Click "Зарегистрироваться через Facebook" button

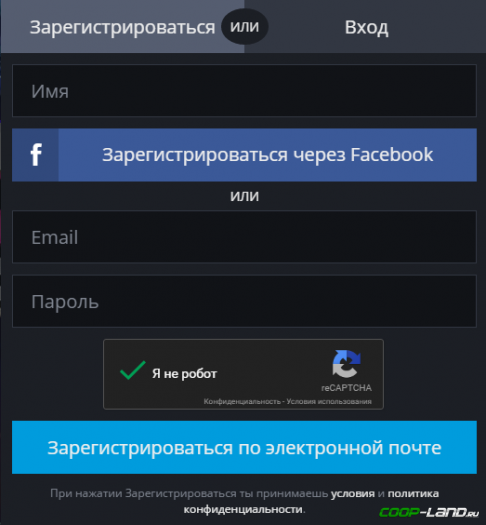pyautogui.click(x=244, y=155)
